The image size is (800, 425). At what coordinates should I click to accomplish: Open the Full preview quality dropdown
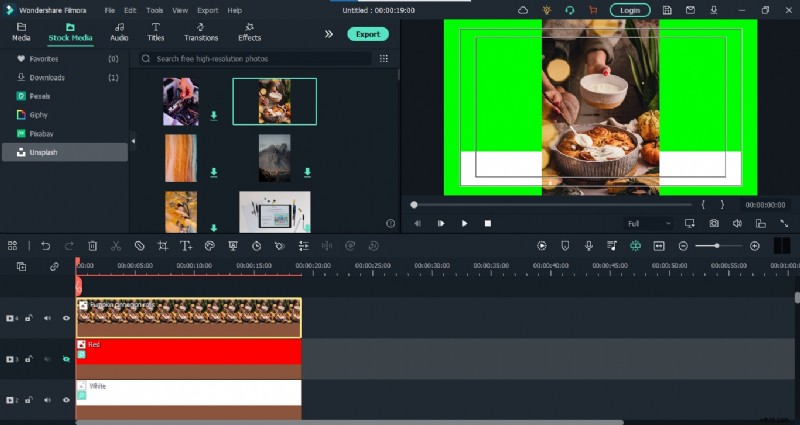tap(648, 223)
